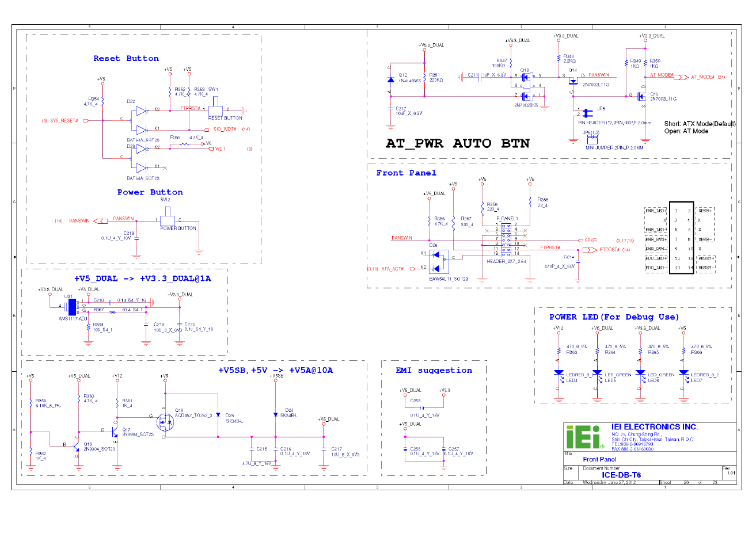Click the Q15 2N7002LT1G MOSFET symbol
This screenshot has height=534, width=756.
click(641, 96)
